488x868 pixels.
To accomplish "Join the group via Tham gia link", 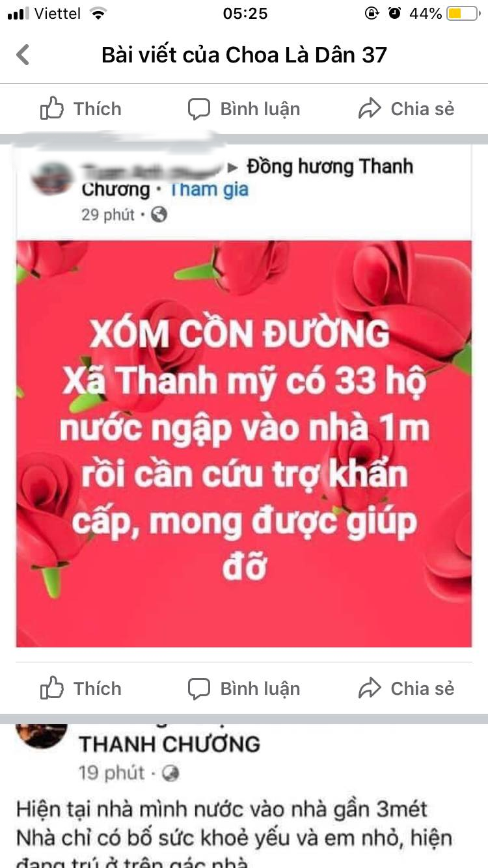I will click(209, 189).
